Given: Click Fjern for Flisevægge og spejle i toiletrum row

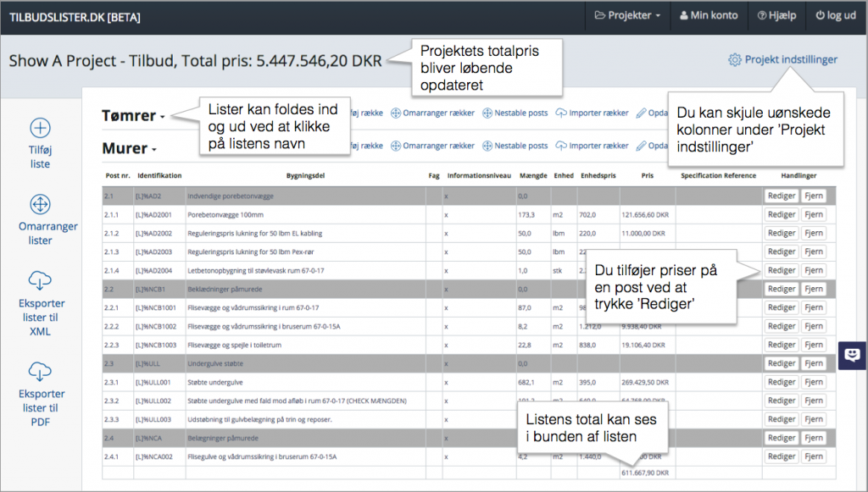Looking at the screenshot, I should tap(814, 345).
